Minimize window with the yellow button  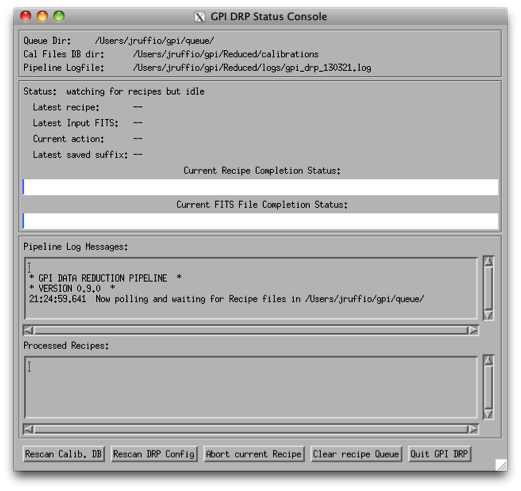tap(42, 16)
